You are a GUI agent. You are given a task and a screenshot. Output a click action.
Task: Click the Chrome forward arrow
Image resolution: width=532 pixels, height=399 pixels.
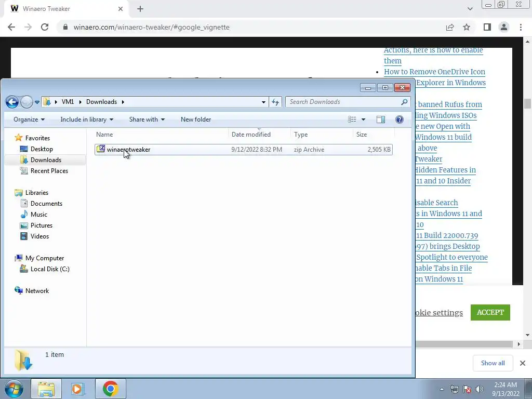click(x=28, y=27)
